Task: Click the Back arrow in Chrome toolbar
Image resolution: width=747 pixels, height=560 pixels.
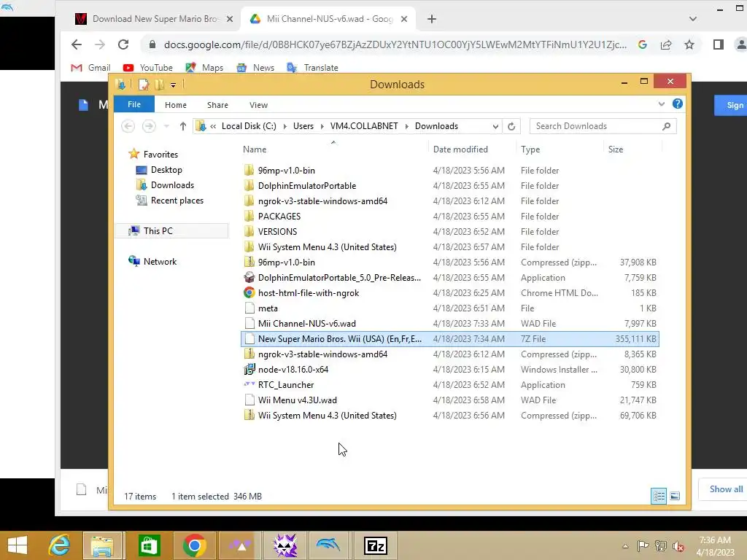Action: (76, 44)
